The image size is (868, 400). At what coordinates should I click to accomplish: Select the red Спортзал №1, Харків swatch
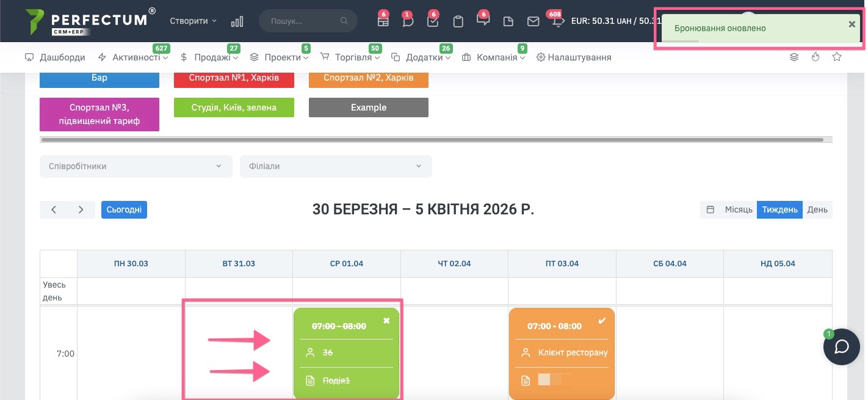[234, 78]
